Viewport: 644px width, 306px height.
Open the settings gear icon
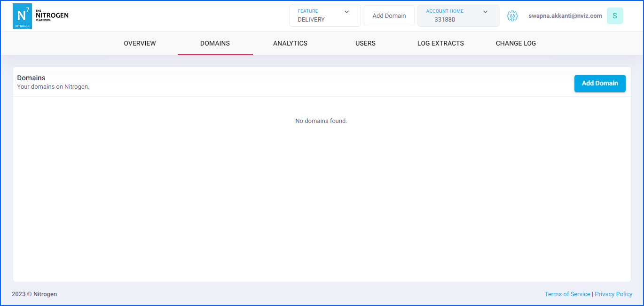pos(512,16)
